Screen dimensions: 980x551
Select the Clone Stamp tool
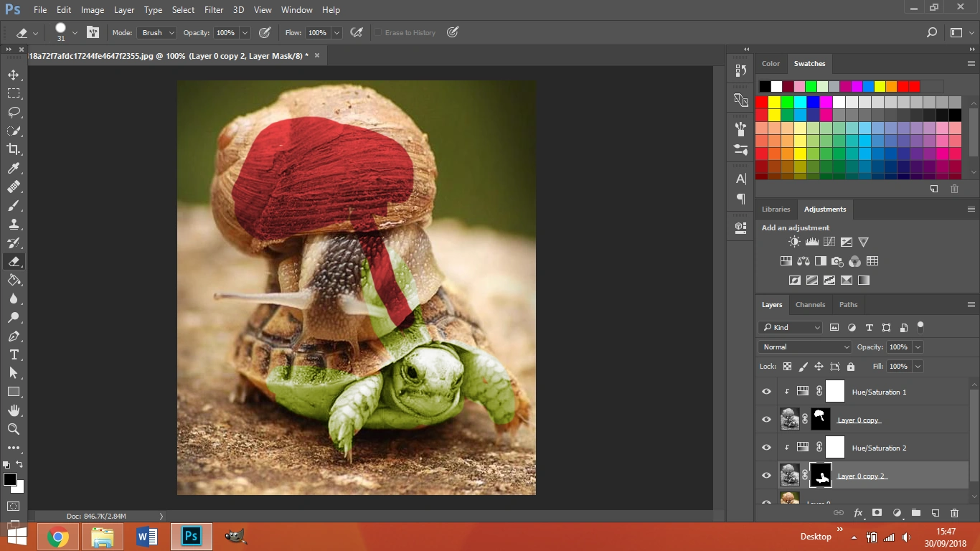pos(14,224)
